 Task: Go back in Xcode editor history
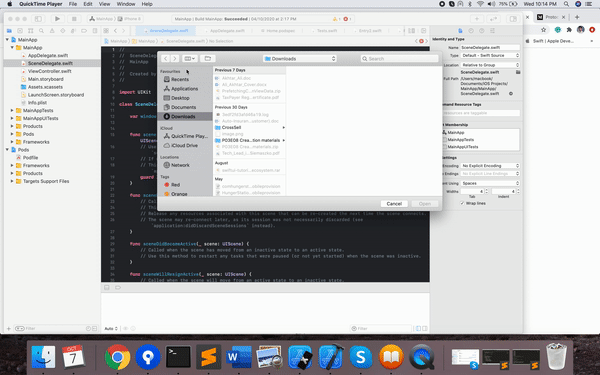coord(115,31)
